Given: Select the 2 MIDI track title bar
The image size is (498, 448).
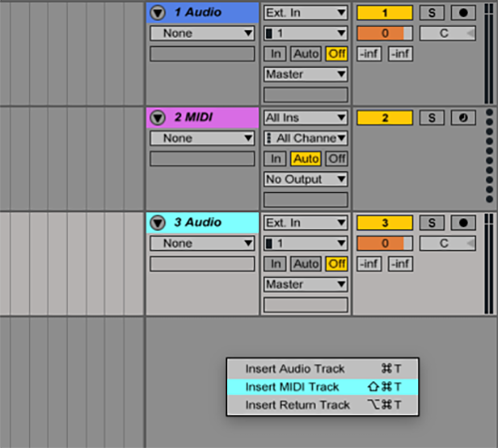Looking at the screenshot, I should tap(202, 117).
